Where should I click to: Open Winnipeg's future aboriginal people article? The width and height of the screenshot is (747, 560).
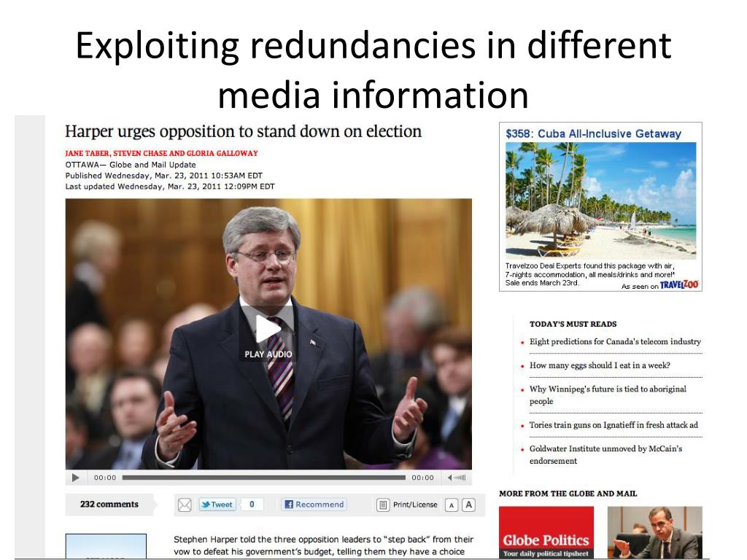click(x=608, y=395)
